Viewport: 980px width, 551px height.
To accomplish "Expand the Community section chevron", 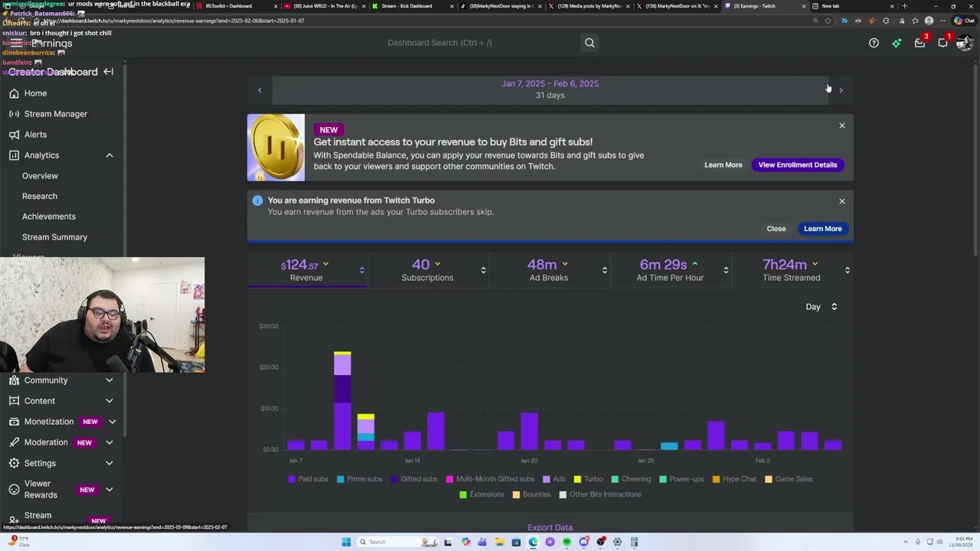I will click(109, 380).
